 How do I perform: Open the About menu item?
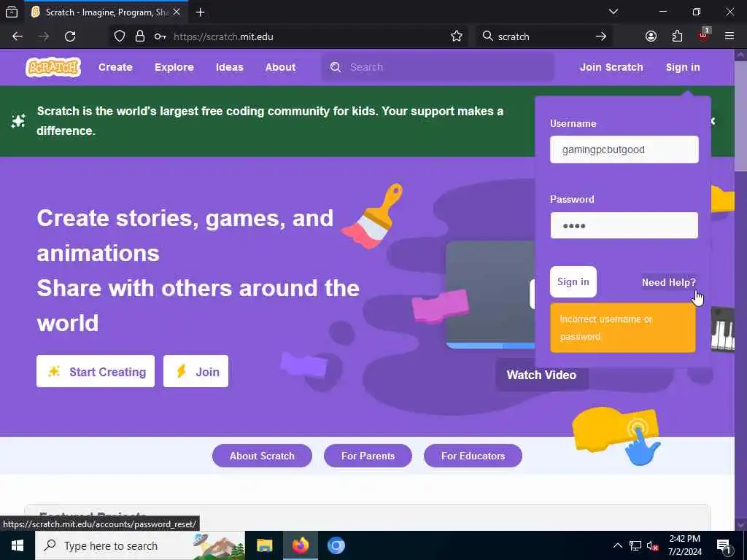[280, 67]
